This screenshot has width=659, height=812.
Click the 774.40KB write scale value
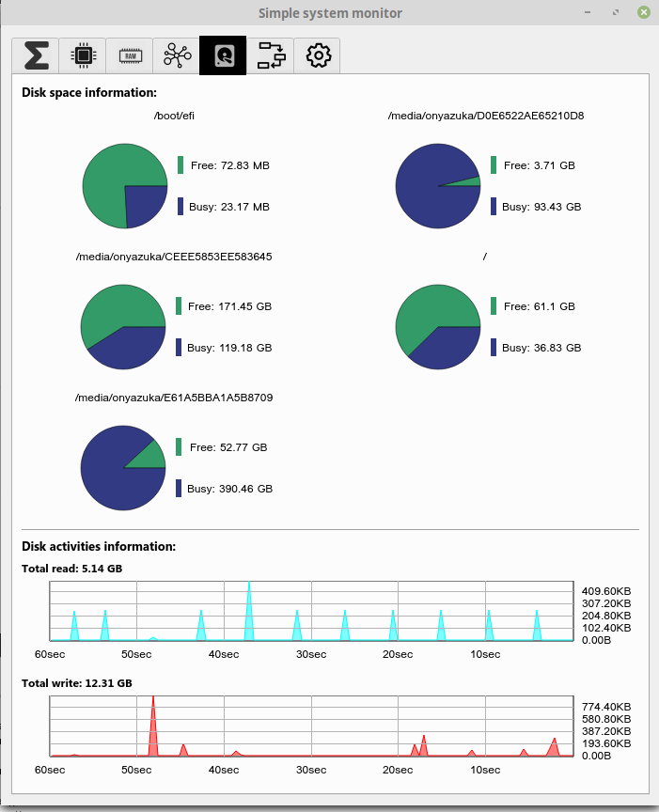[606, 707]
